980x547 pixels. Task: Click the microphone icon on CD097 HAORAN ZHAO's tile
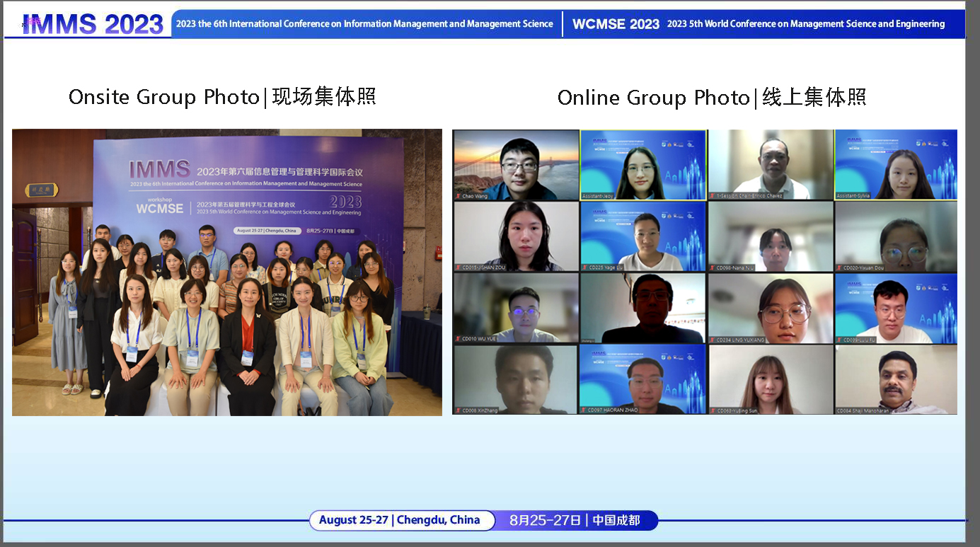pos(585,410)
